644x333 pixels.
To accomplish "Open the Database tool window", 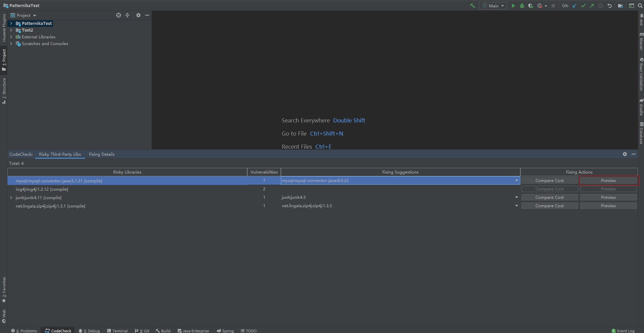I will 641,133.
